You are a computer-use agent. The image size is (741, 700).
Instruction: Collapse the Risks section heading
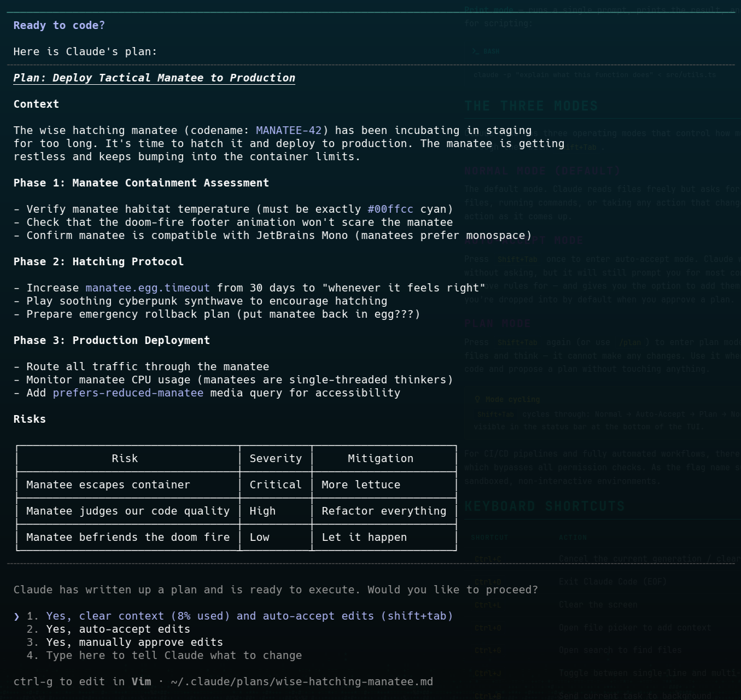tap(30, 419)
